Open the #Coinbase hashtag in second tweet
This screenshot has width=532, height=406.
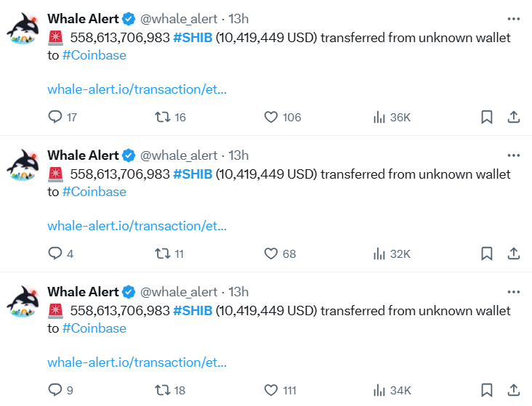[x=94, y=192]
